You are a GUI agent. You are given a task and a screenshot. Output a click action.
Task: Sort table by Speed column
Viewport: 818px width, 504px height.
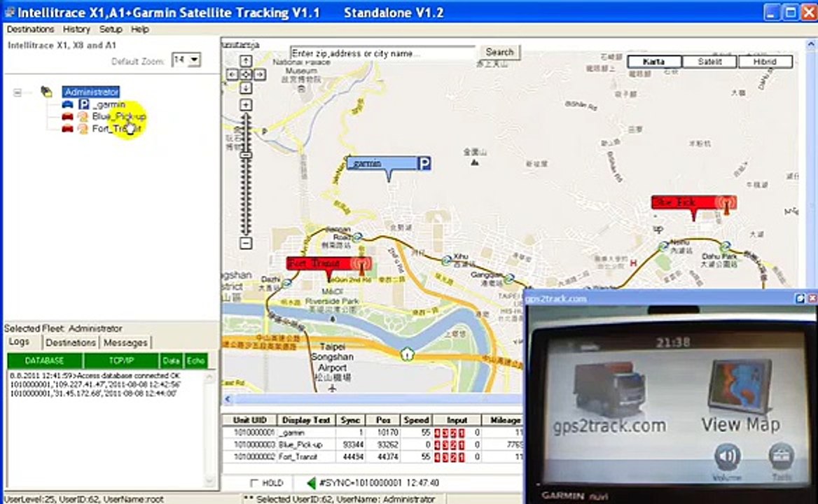tap(416, 420)
